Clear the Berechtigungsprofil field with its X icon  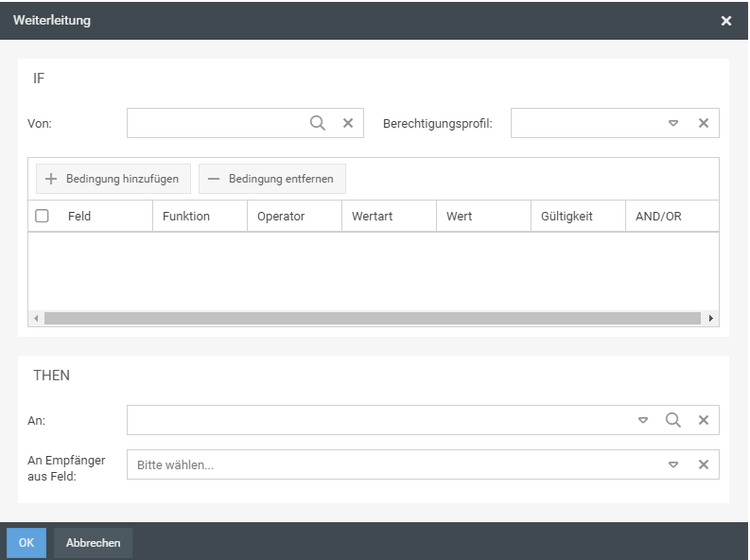[x=703, y=123]
